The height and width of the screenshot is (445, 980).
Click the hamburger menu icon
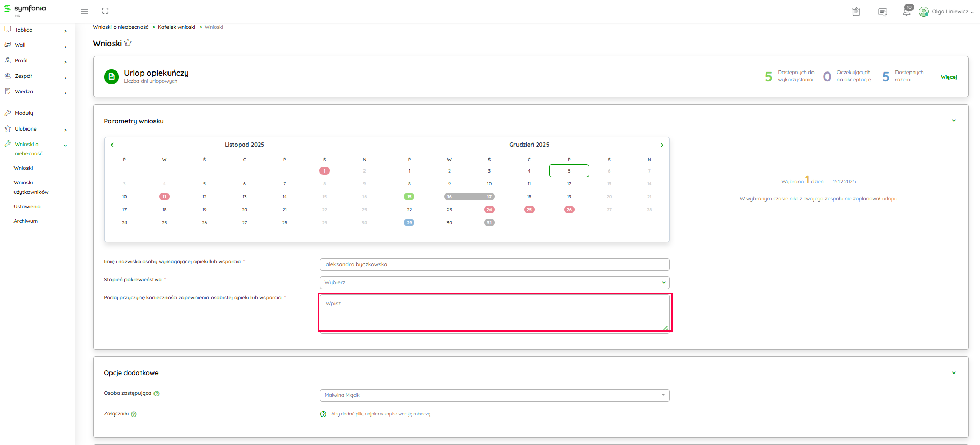tap(85, 11)
